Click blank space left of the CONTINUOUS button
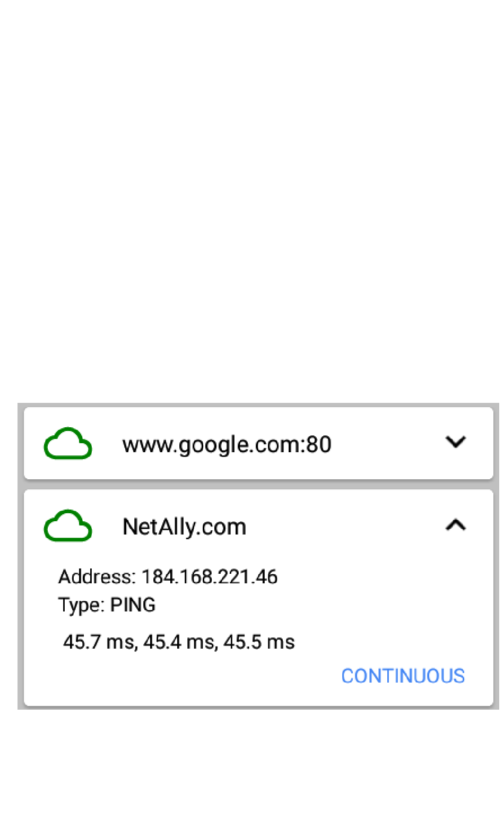504x819 pixels. [x=180, y=676]
